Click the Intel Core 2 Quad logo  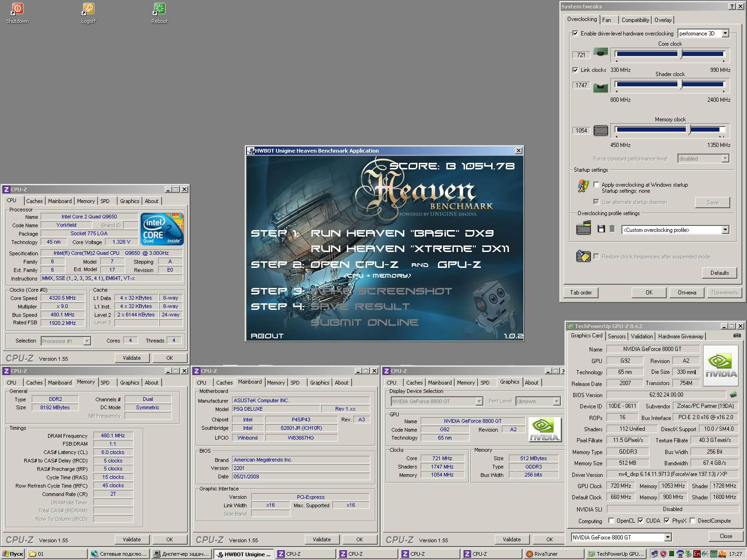pyautogui.click(x=162, y=229)
